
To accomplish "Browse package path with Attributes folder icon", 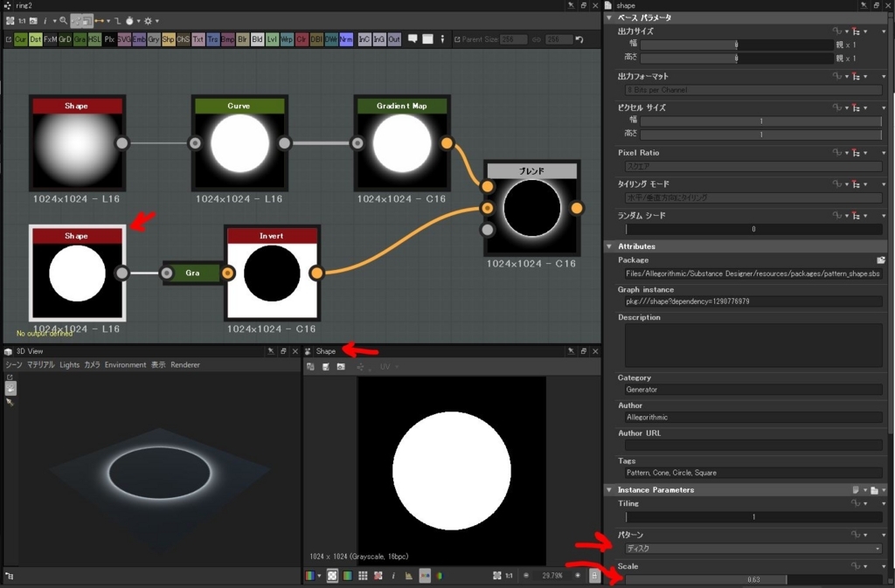I will point(881,260).
